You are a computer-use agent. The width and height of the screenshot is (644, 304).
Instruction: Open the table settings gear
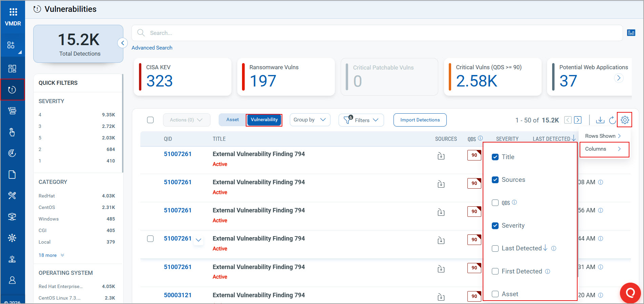tap(625, 120)
